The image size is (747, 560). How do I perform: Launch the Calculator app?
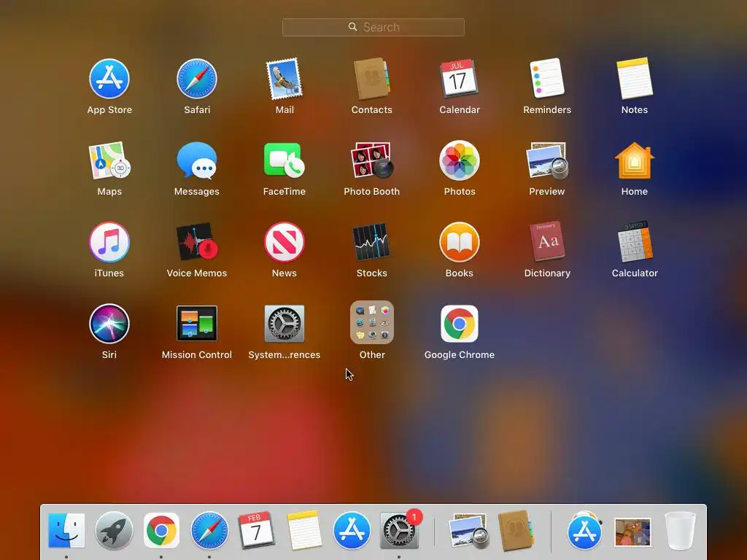634,242
